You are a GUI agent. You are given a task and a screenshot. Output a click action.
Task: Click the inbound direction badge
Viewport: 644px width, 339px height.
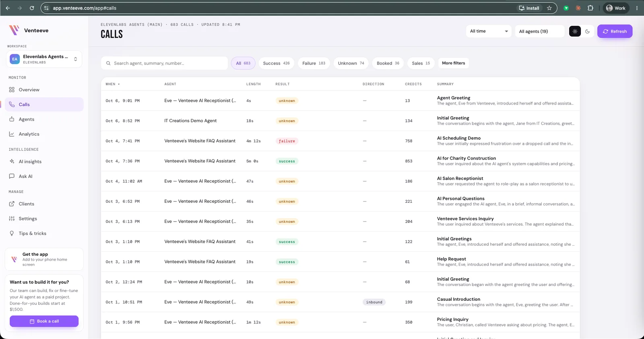tap(374, 302)
